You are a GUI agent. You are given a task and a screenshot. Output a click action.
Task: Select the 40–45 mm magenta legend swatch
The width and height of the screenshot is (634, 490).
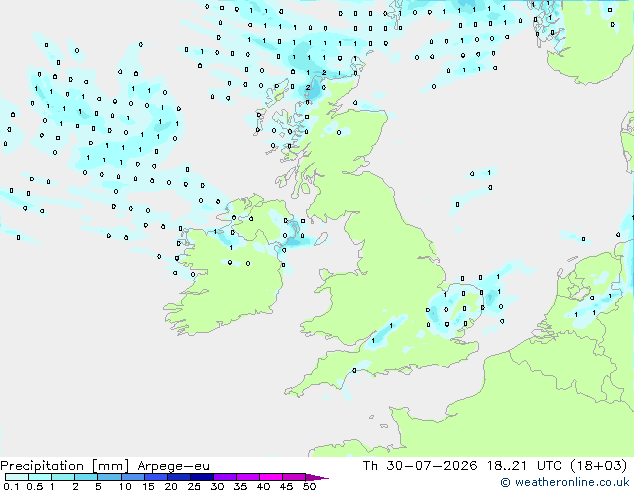[271, 477]
